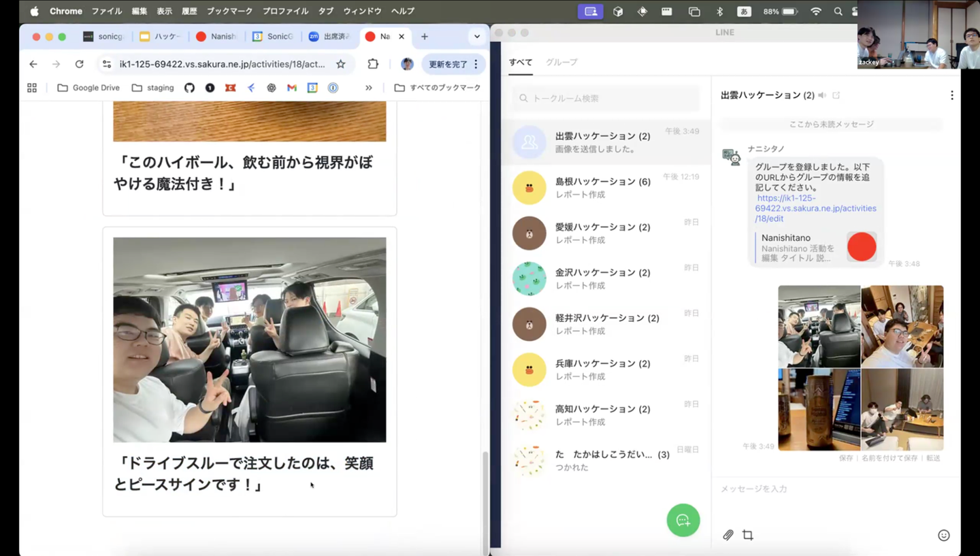
Task: Open the Chrome extensions puzzle icon
Action: pos(373,64)
